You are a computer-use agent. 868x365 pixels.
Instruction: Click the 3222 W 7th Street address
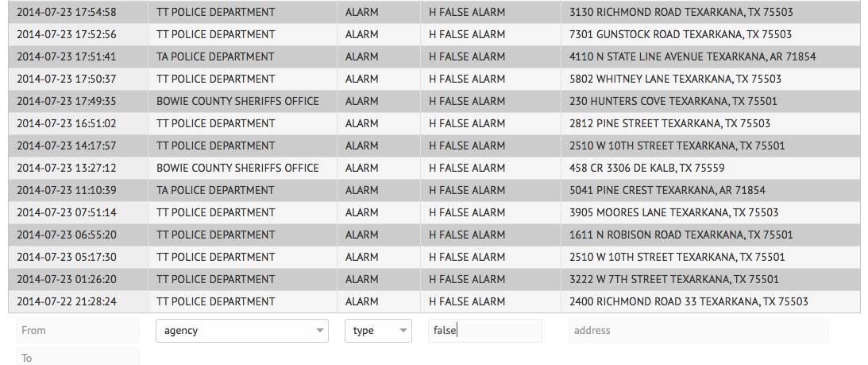click(673, 280)
